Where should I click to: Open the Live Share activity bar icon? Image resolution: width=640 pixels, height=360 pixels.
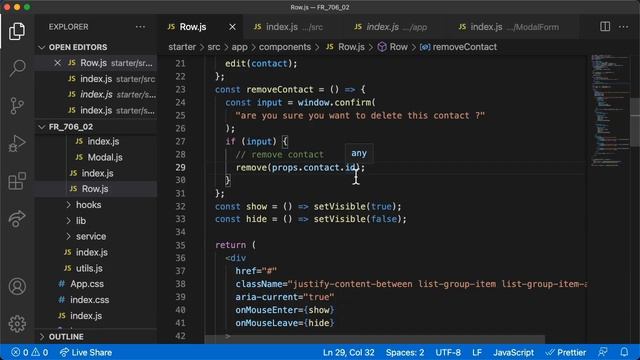17,219
